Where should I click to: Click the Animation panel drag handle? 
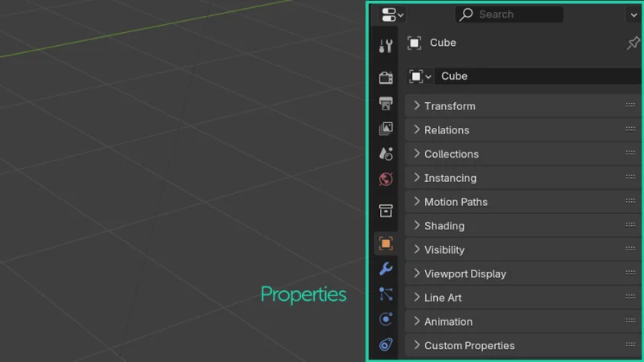point(630,320)
